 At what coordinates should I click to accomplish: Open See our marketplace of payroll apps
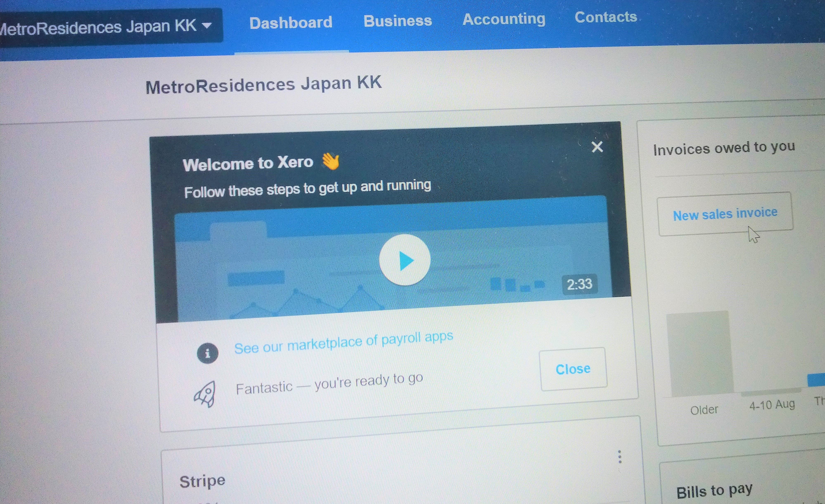tap(343, 342)
